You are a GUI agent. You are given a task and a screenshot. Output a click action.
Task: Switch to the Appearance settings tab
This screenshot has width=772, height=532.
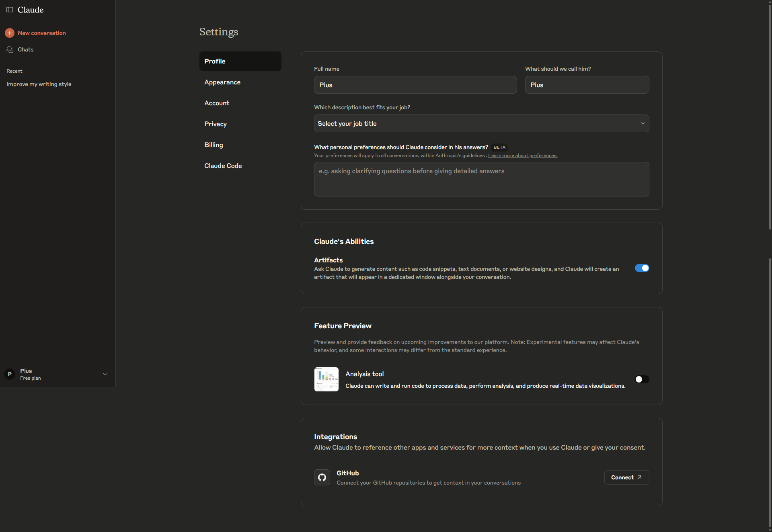tap(240, 82)
